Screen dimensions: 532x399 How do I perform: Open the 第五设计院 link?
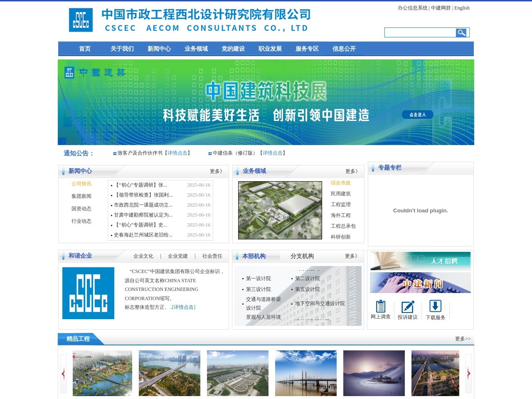tap(308, 289)
